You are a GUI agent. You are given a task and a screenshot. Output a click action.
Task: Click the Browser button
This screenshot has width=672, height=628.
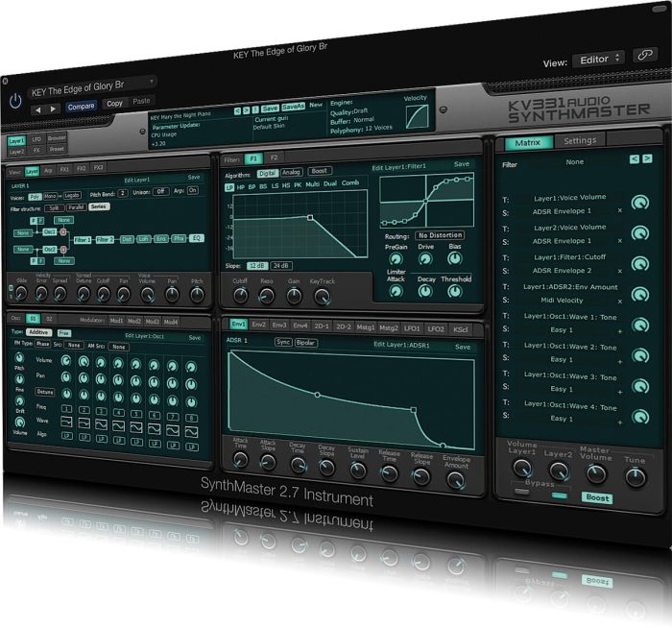(x=56, y=138)
